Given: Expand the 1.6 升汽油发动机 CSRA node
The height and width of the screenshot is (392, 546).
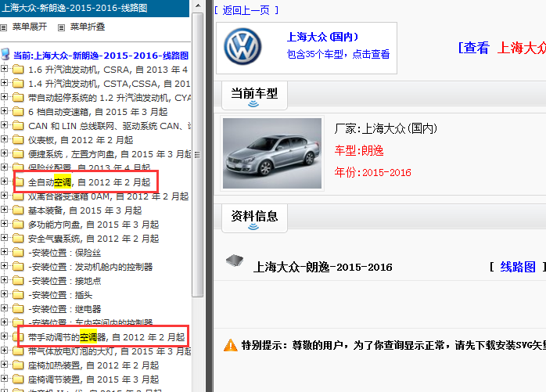Looking at the screenshot, I should point(4,69).
